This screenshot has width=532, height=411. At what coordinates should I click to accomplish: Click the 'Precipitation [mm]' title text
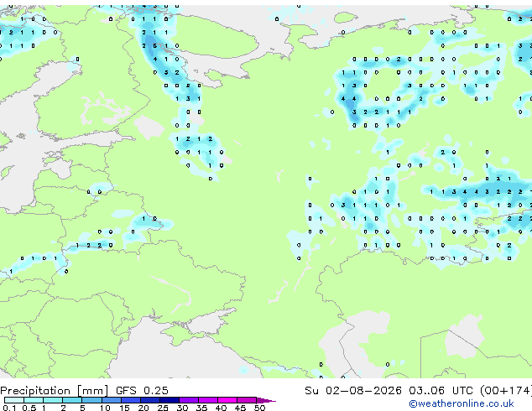[55, 391]
